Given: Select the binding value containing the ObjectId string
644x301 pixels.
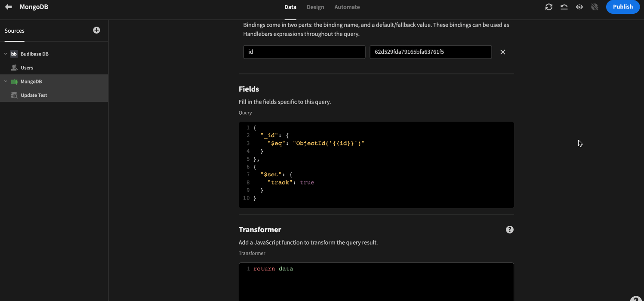Looking at the screenshot, I should pos(430,52).
